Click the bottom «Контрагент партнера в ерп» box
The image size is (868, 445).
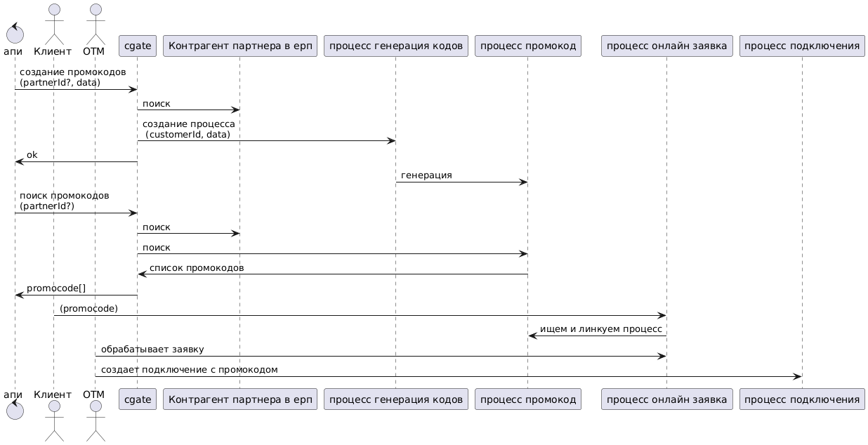click(239, 399)
